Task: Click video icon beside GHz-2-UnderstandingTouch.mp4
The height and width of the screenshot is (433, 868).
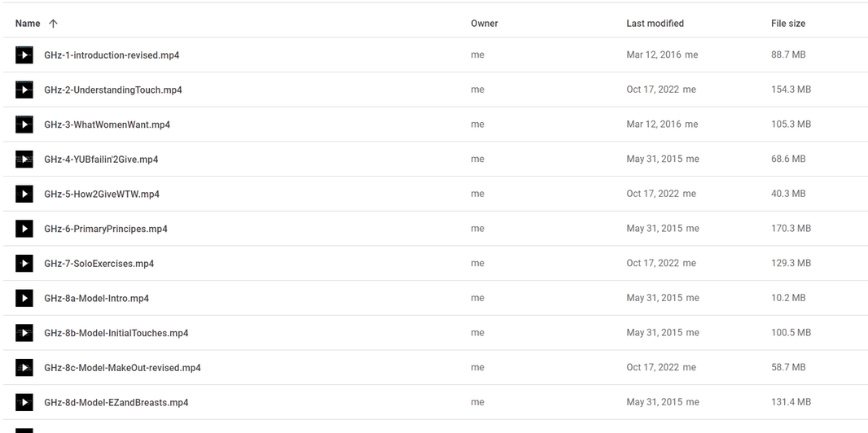Action: [x=24, y=90]
